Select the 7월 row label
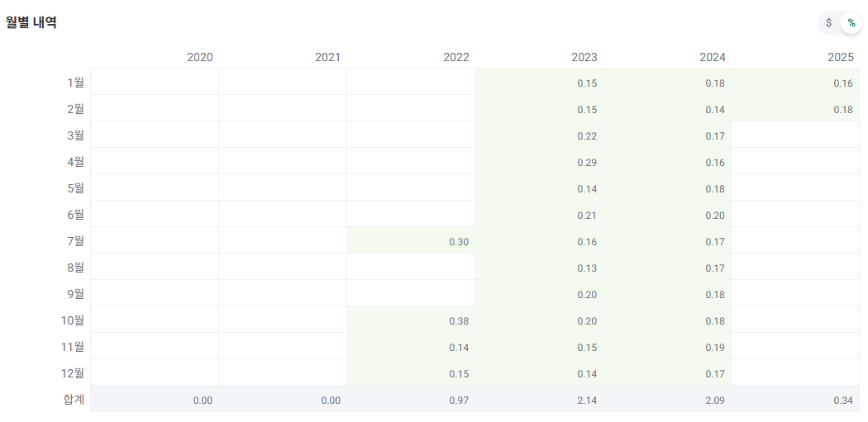 coord(75,241)
